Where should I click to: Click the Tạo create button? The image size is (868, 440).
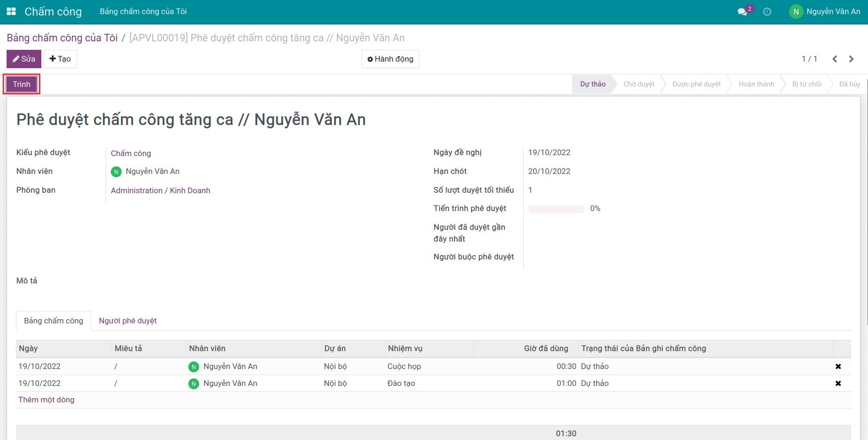60,59
